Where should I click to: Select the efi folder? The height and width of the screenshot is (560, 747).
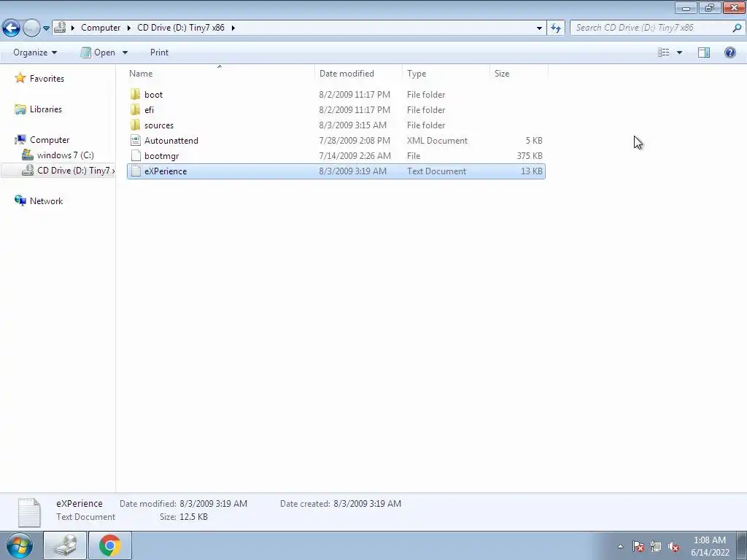[x=336, y=110]
